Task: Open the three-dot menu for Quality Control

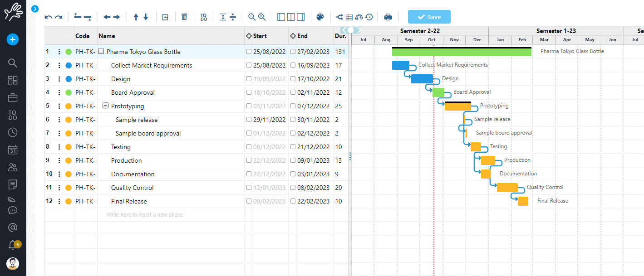Action: (59, 187)
